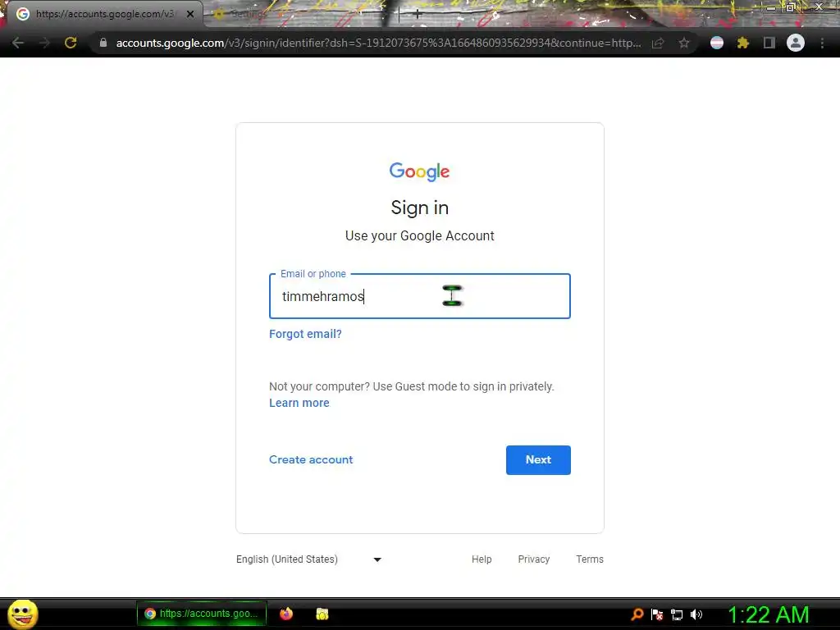Go back using the back arrow

click(18, 43)
